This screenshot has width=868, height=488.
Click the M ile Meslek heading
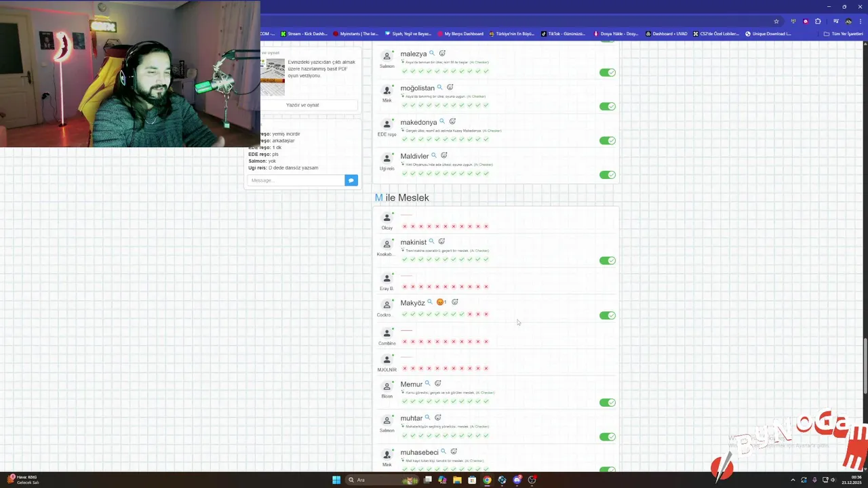pos(402,197)
